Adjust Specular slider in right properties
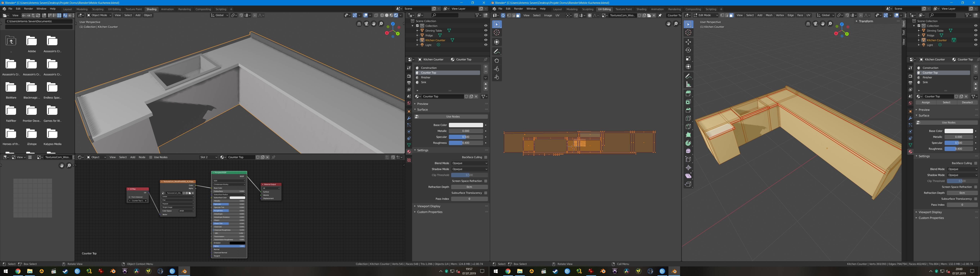The width and height of the screenshot is (980, 276). tap(959, 143)
